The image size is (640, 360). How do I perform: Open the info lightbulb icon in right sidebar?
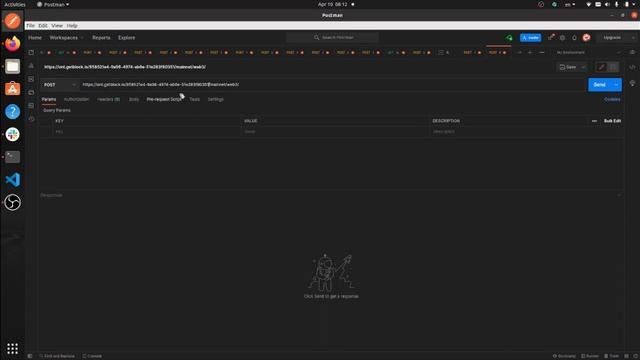click(632, 83)
